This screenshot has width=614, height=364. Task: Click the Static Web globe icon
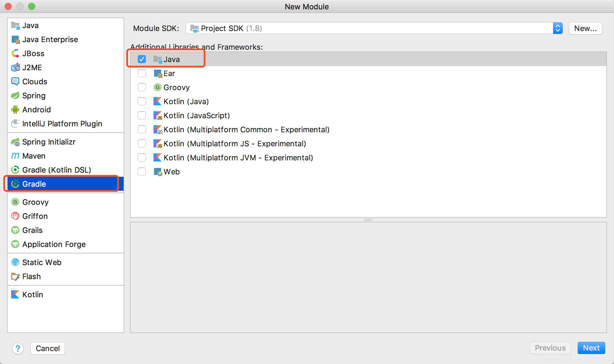click(15, 262)
